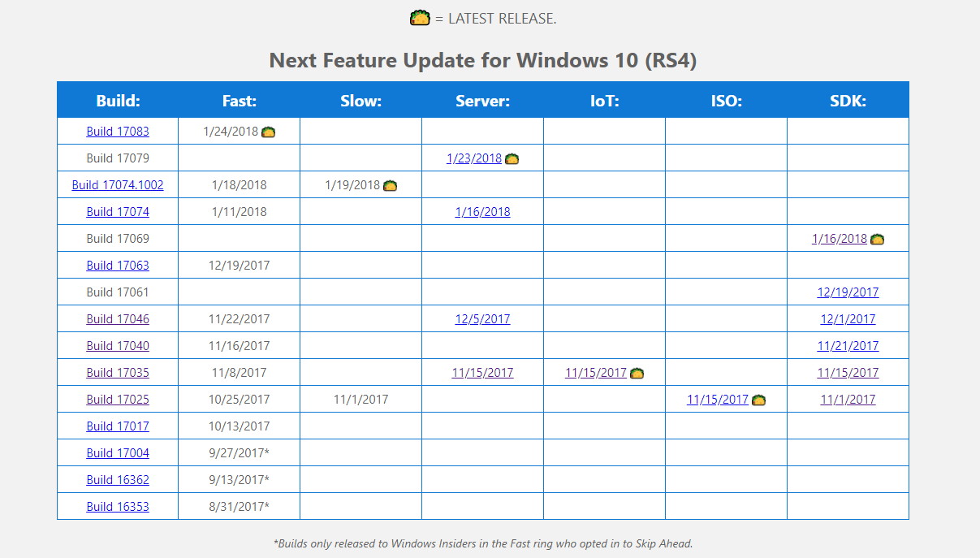980x558 pixels.
Task: Click Fast date 11/8/2017
Action: pyautogui.click(x=240, y=373)
